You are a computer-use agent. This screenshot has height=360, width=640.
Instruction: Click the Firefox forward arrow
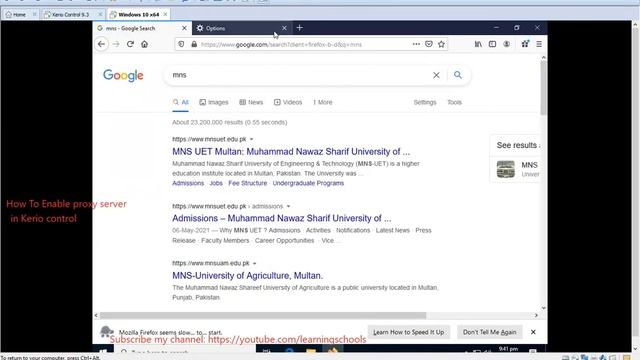click(116, 44)
